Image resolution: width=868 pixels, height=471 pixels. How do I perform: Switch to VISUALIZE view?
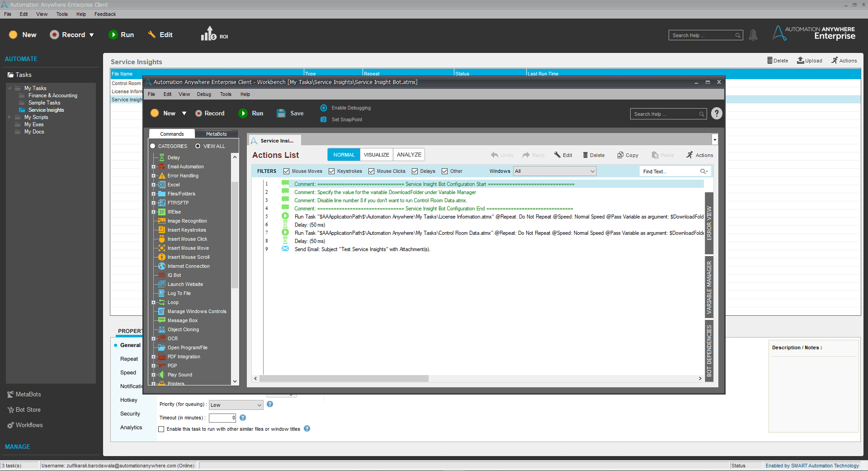(377, 155)
